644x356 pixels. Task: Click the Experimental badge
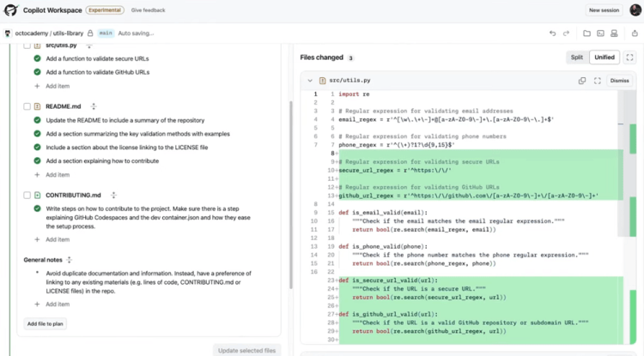click(x=105, y=10)
